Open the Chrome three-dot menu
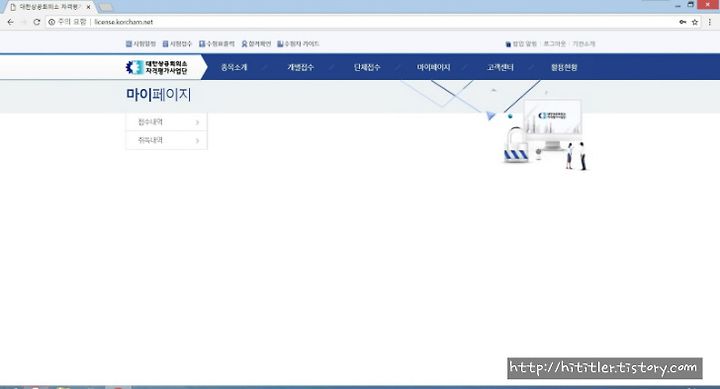Image resolution: width=720 pixels, height=389 pixels. pos(710,22)
